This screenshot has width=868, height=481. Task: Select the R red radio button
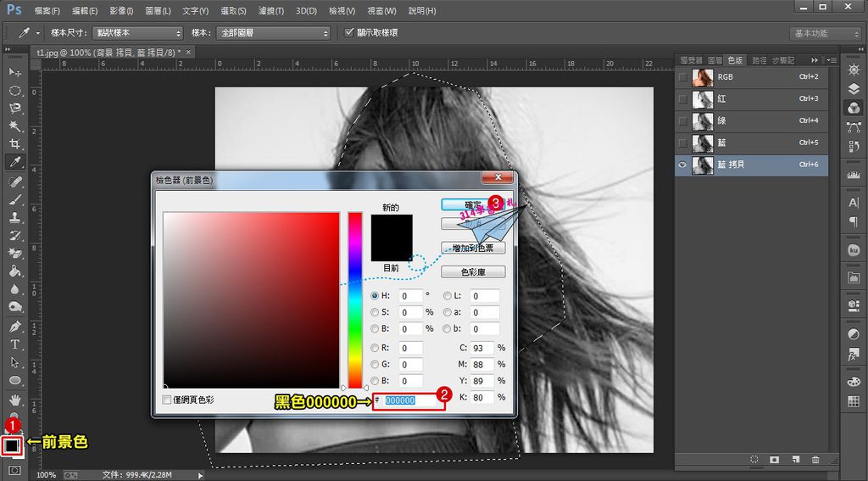(375, 348)
